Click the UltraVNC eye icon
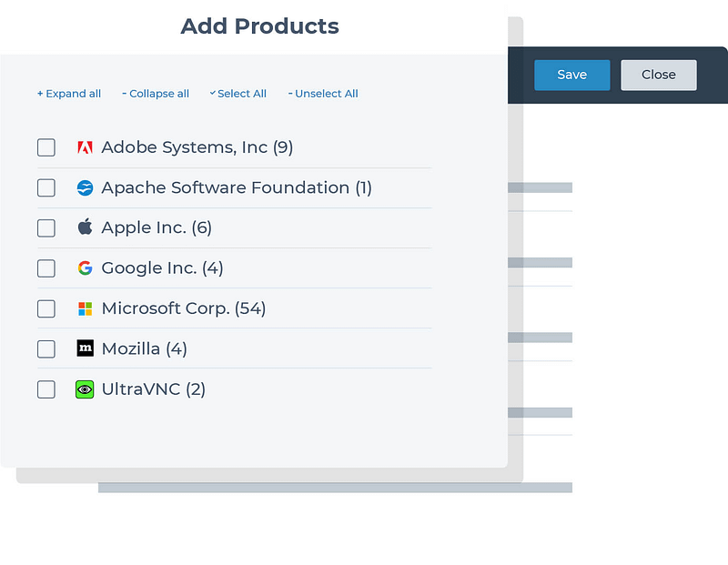The image size is (728, 565). tap(85, 389)
